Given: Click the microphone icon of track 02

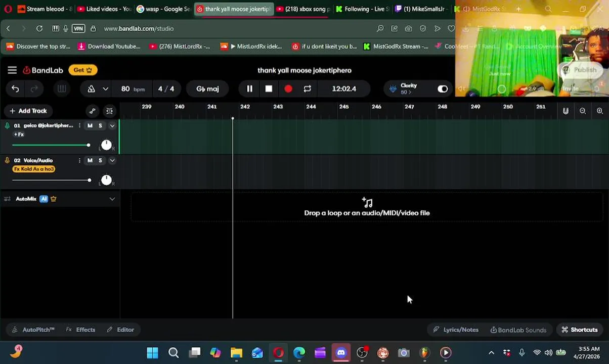Looking at the screenshot, I should pyautogui.click(x=7, y=160).
